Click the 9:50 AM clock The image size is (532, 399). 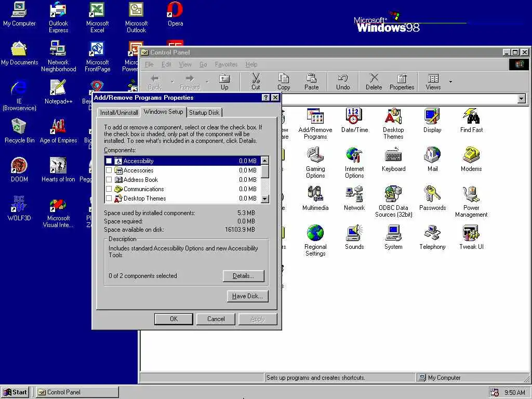pyautogui.click(x=515, y=393)
